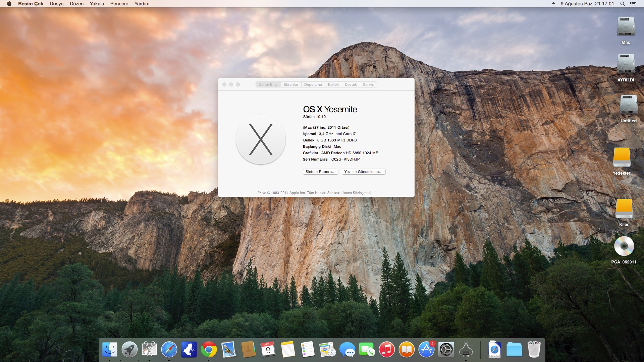Launch iTunes music icon in Dock
The image size is (644, 362).
pos(387,350)
